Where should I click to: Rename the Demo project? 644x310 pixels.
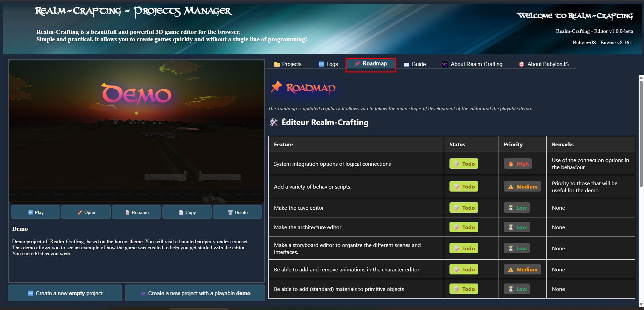pyautogui.click(x=137, y=212)
